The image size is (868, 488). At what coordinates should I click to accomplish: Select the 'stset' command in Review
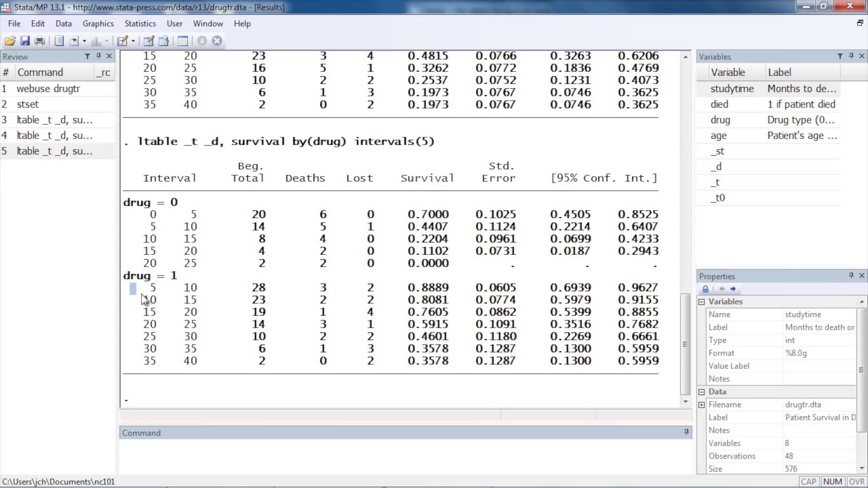click(x=58, y=104)
